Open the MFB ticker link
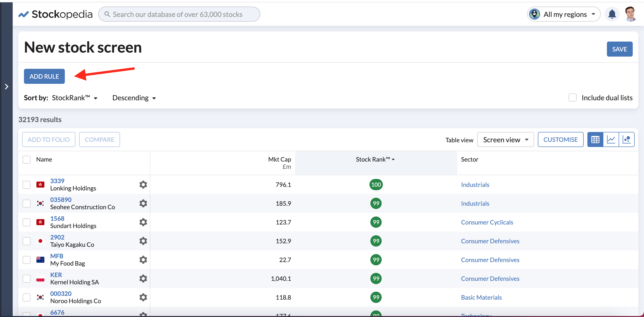 (x=57, y=256)
